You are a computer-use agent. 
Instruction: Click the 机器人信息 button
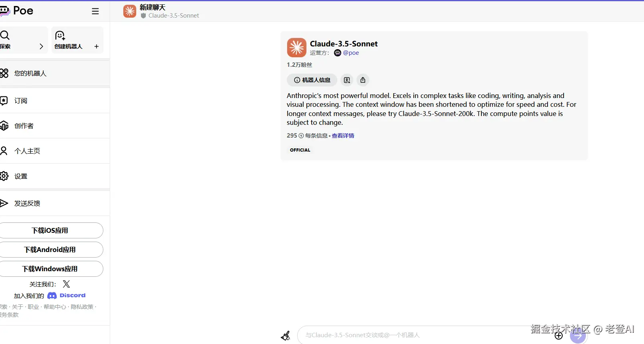pyautogui.click(x=312, y=80)
